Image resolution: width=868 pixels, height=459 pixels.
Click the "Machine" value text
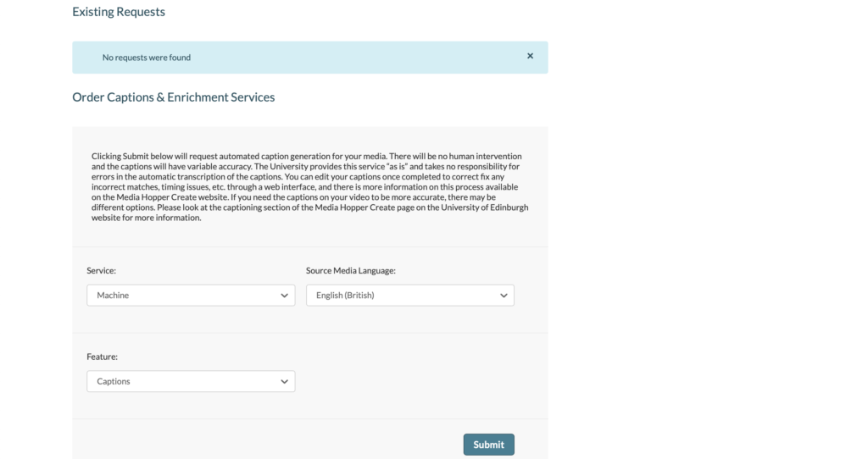click(x=113, y=296)
